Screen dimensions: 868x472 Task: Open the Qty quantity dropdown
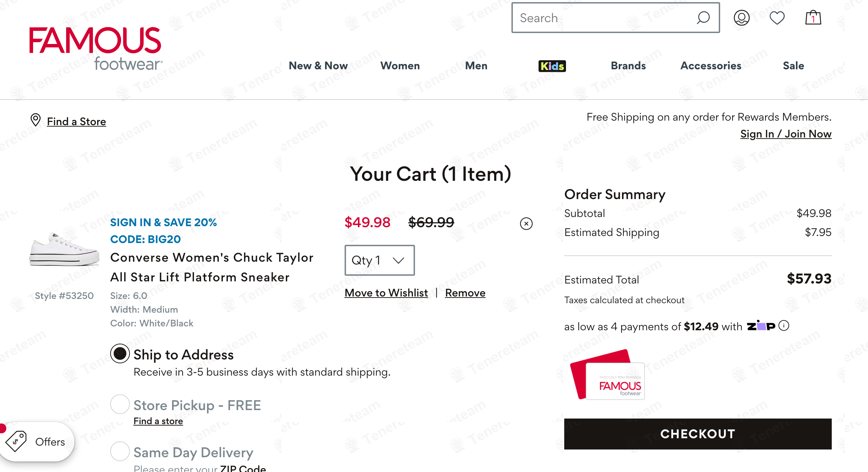379,260
